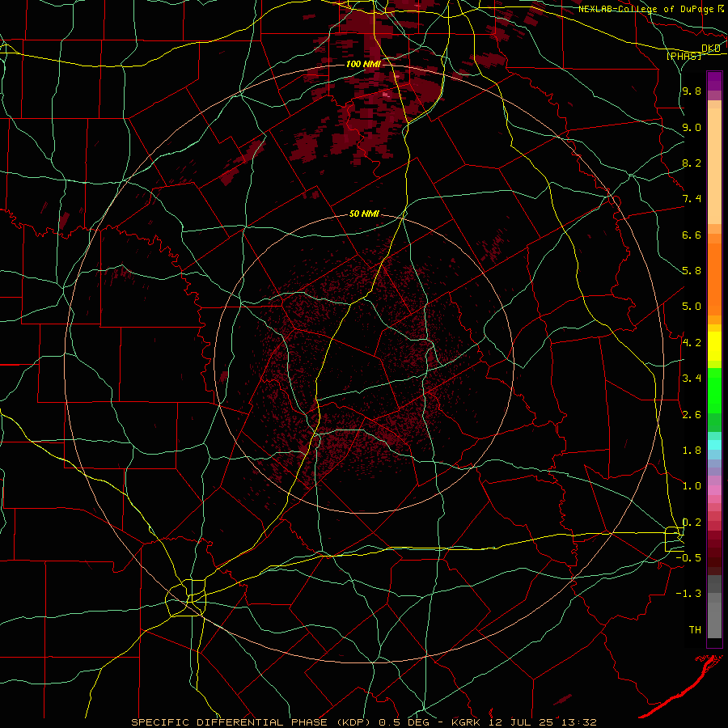The image size is (728, 728).
Task: Pick the bright green segment of the color bar
Action: tap(714, 389)
